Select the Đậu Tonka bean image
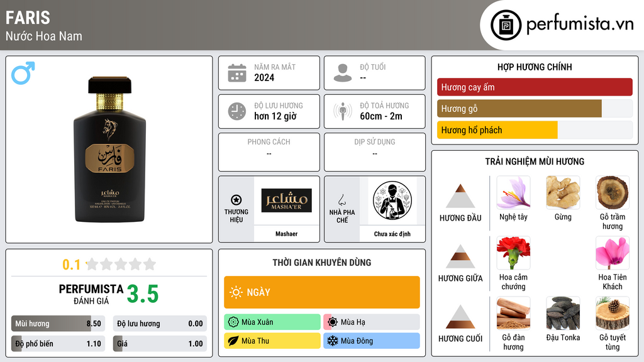The image size is (644, 362). (563, 313)
